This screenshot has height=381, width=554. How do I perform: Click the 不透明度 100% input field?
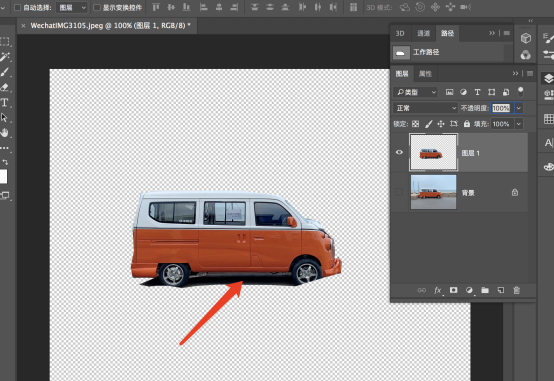[502, 108]
